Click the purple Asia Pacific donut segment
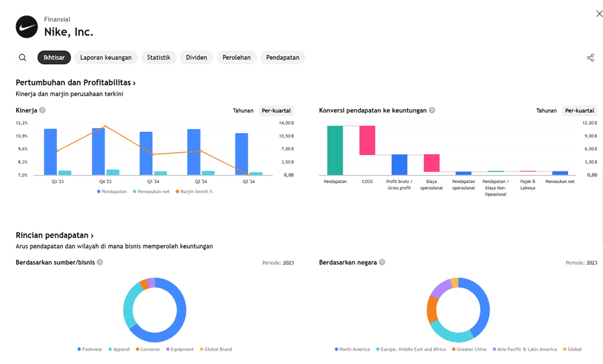 pos(441,288)
